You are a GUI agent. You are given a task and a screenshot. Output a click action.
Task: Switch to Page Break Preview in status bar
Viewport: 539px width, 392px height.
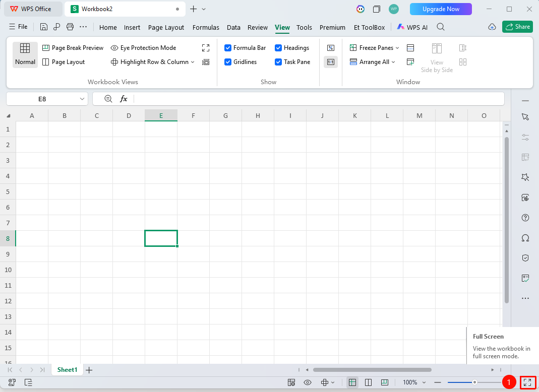pyautogui.click(x=385, y=382)
